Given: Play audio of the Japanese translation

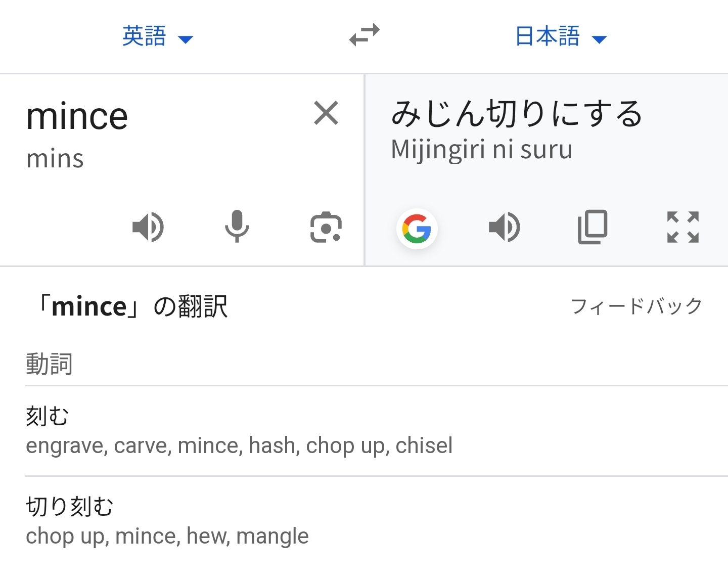Looking at the screenshot, I should point(504,227).
